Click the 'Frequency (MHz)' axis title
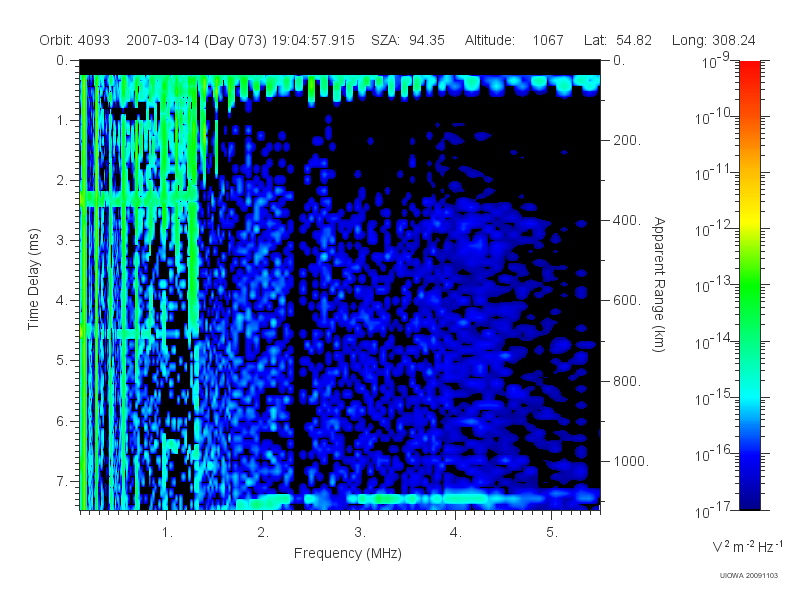 347,553
